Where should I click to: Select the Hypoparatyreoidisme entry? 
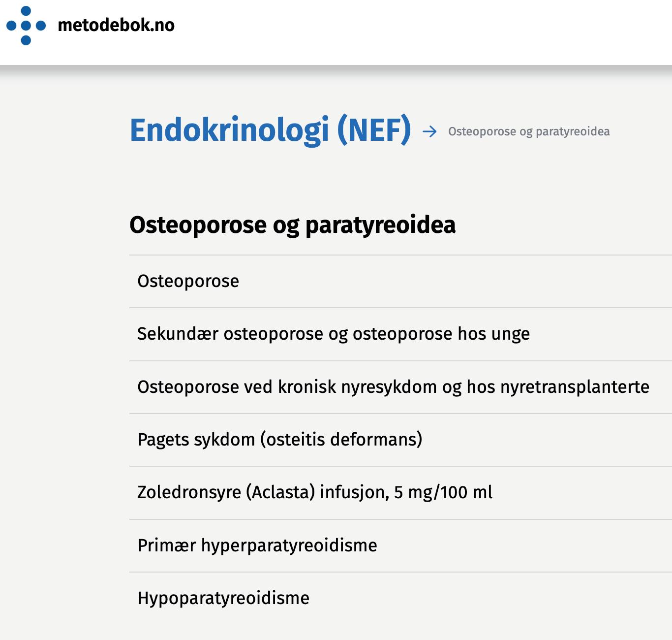pyautogui.click(x=223, y=598)
